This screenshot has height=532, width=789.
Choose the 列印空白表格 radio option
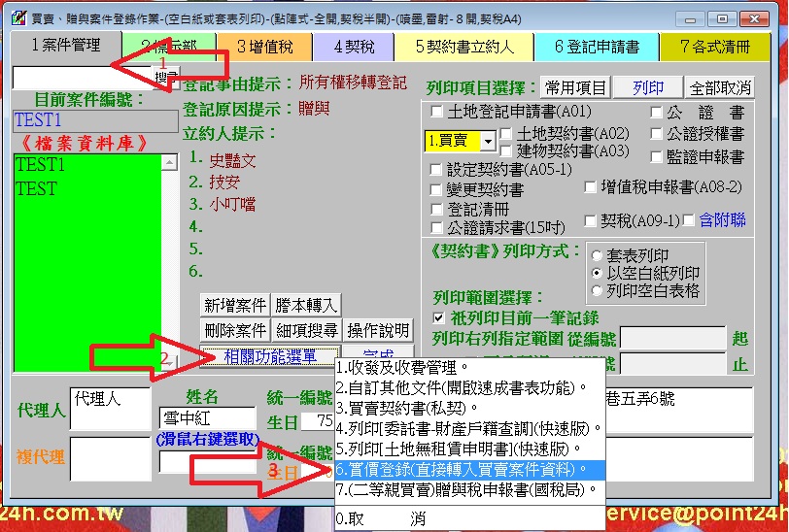pos(597,289)
